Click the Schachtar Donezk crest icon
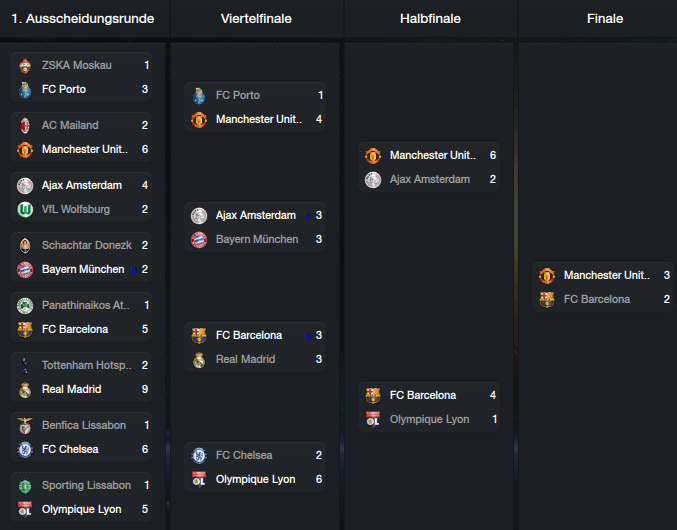This screenshot has width=677, height=530. 25,246
